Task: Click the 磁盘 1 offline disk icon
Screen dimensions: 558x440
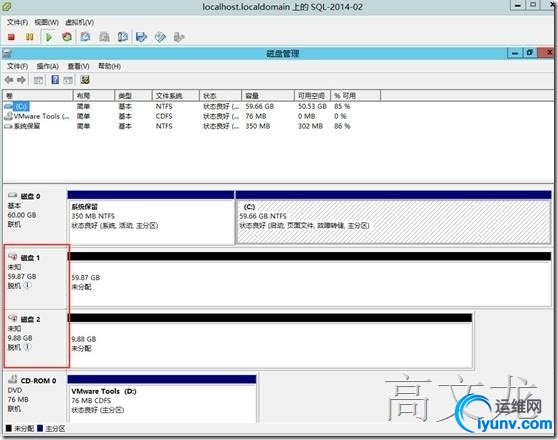Action: pos(12,257)
